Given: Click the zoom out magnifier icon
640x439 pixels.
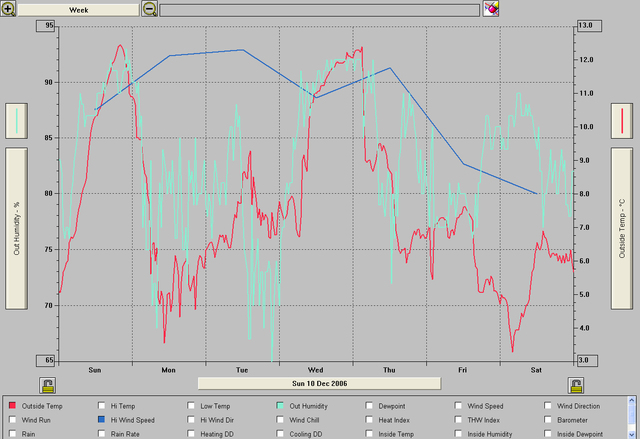Looking at the screenshot, I should 149,8.
